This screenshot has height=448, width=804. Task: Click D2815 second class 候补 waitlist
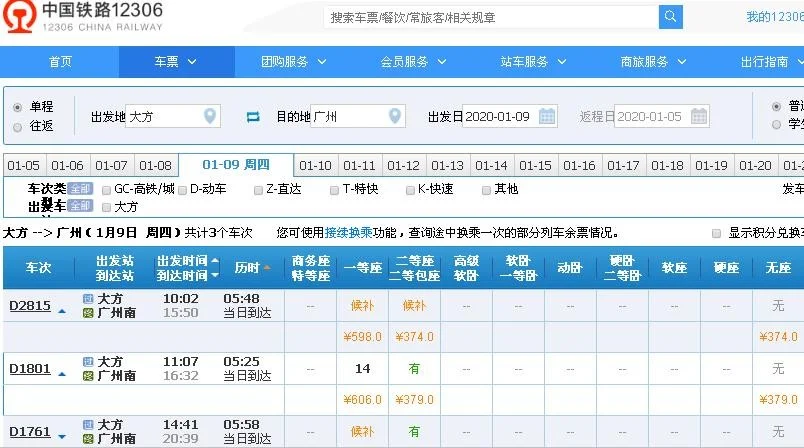[414, 306]
